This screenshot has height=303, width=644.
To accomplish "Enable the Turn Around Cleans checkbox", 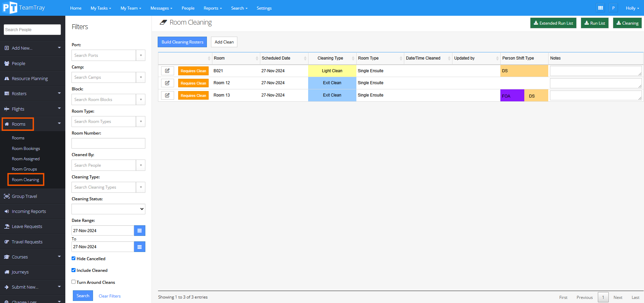I will coord(74,282).
